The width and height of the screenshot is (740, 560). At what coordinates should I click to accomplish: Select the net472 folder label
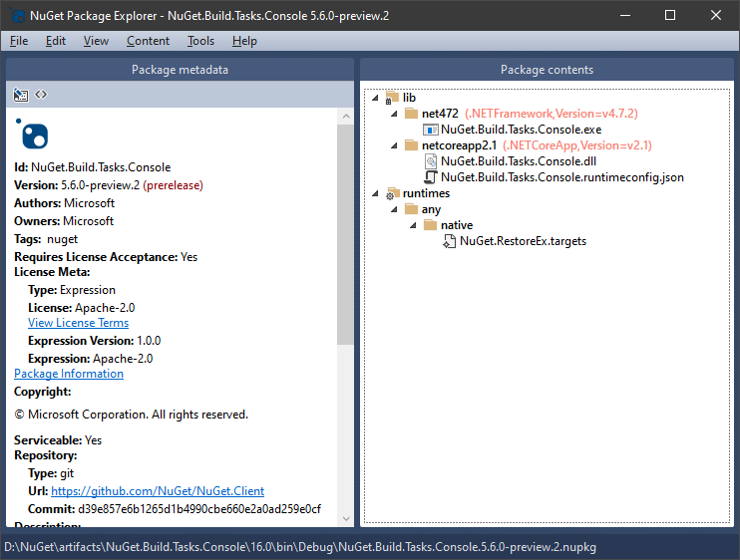(x=440, y=114)
